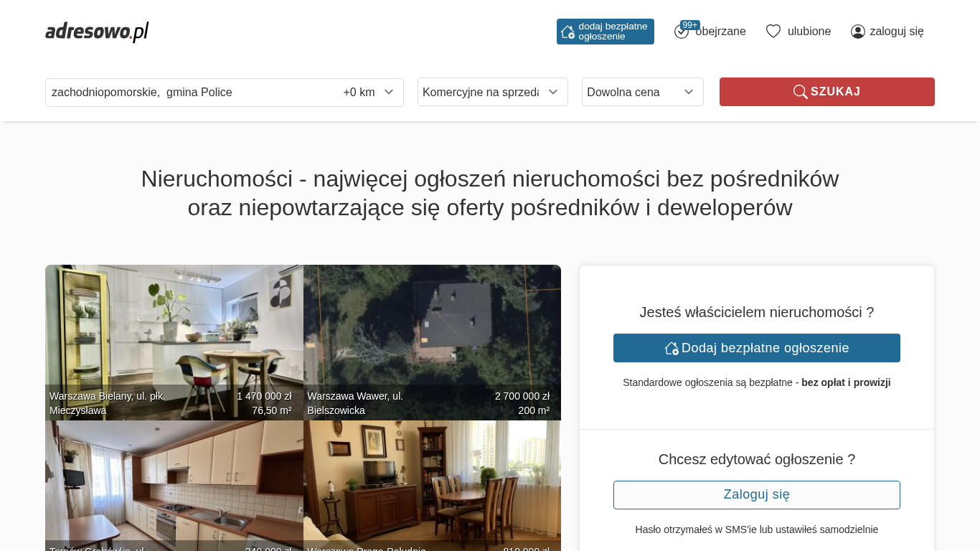The height and width of the screenshot is (551, 980).
Task: Open the kitchen listing photo bottom left
Action: pyautogui.click(x=174, y=481)
